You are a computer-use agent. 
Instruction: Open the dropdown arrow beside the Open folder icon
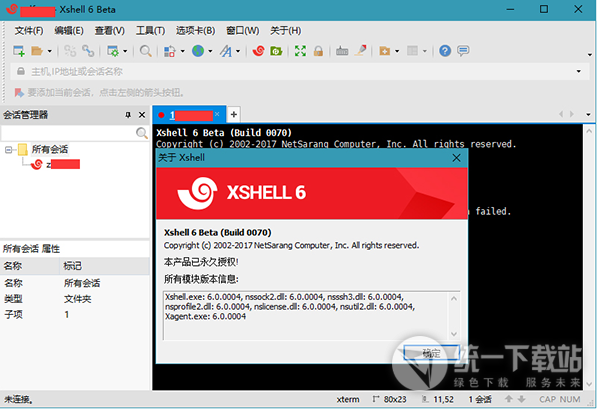[49, 51]
